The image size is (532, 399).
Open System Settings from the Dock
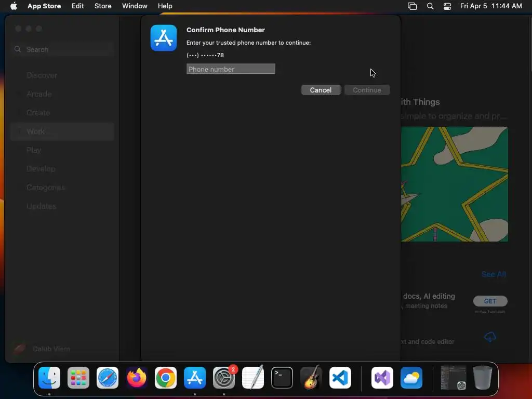(224, 378)
